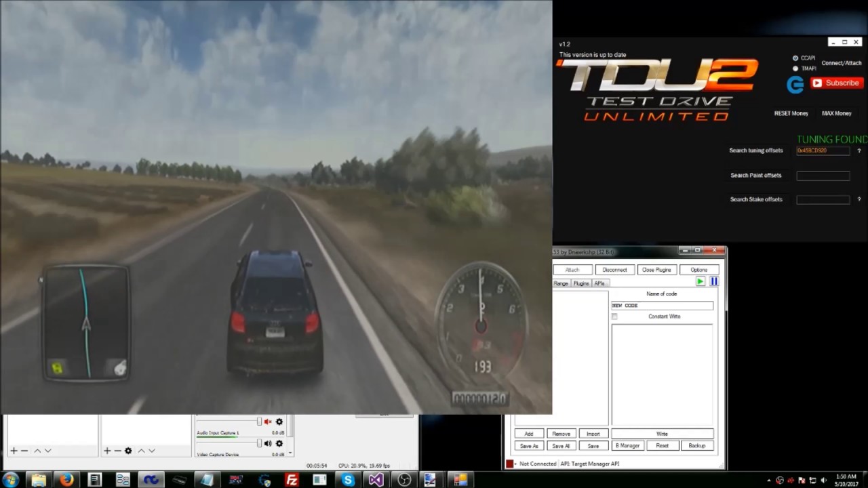868x488 pixels.
Task: Click the Stake offsets input field
Action: tap(823, 200)
